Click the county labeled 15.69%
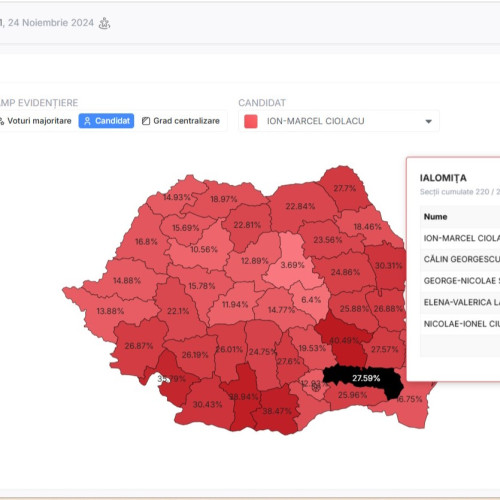The image size is (500, 500). (x=186, y=228)
